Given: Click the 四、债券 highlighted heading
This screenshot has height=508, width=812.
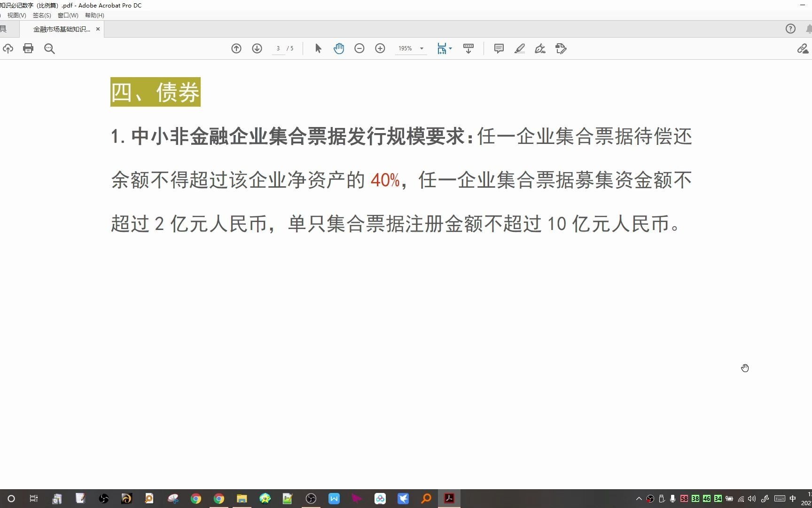Looking at the screenshot, I should tap(156, 92).
